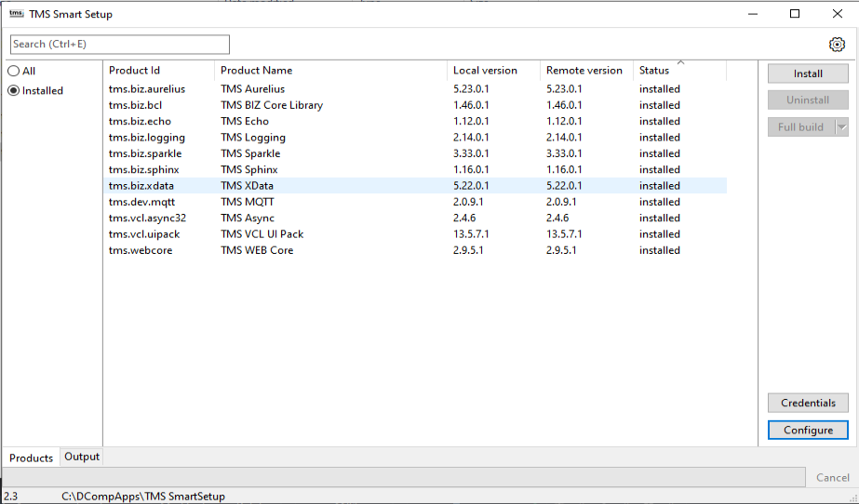Maximize the TMS Smart Setup window
The width and height of the screenshot is (859, 504).
click(x=794, y=14)
